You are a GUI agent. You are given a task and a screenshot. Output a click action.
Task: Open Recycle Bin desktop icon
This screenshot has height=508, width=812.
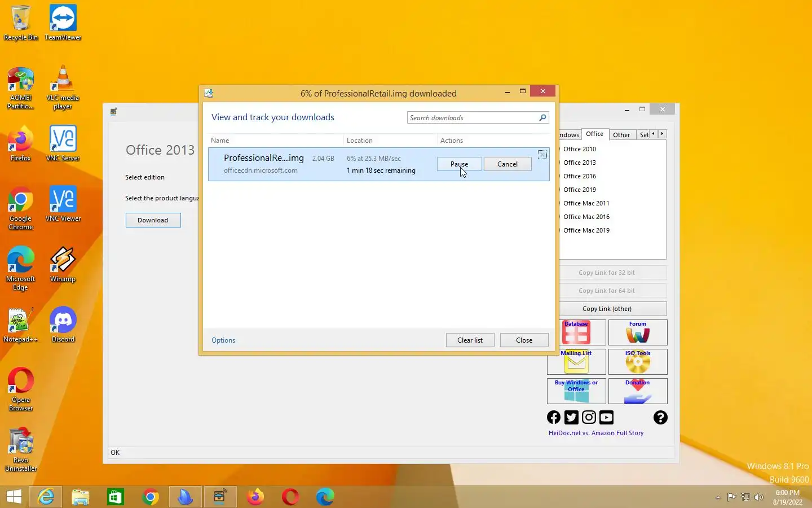point(21,23)
